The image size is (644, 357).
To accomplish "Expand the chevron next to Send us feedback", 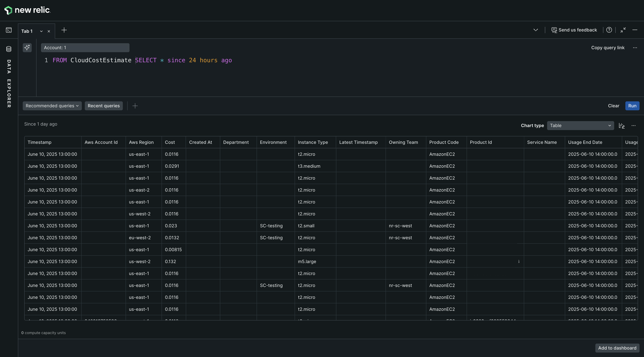I will pos(536,30).
